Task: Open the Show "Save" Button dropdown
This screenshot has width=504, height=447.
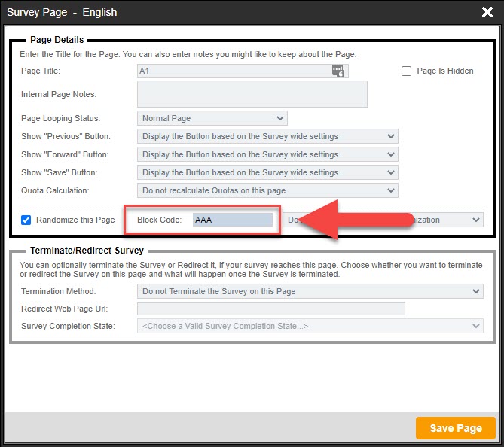Action: click(x=267, y=172)
